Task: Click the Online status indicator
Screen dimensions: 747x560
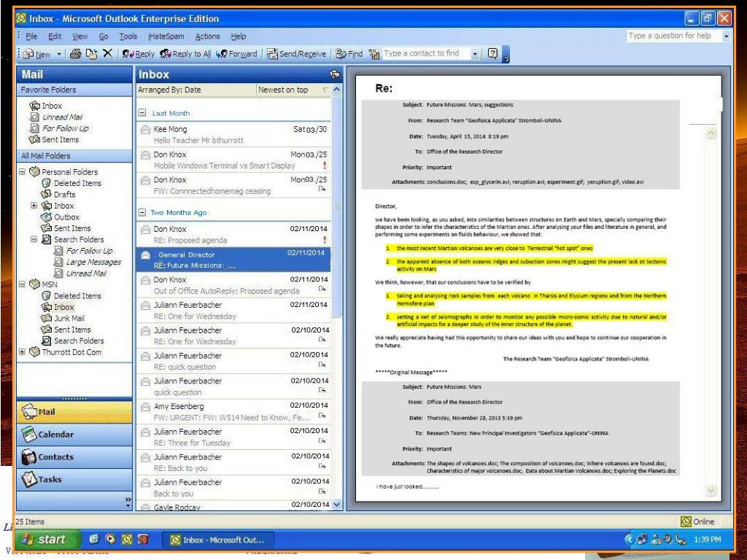Action: [x=698, y=521]
